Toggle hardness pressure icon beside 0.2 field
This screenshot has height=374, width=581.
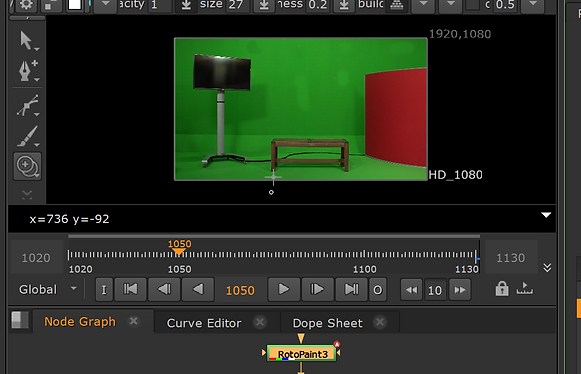(x=344, y=5)
